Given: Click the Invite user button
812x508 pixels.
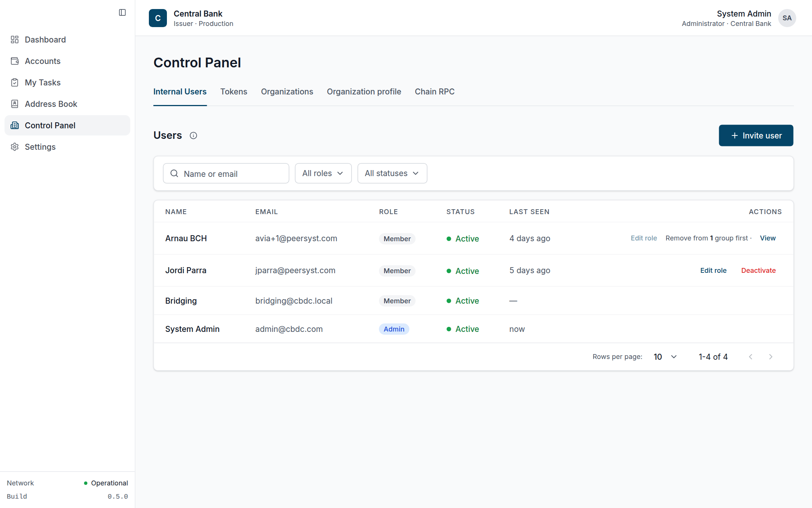Looking at the screenshot, I should [756, 135].
